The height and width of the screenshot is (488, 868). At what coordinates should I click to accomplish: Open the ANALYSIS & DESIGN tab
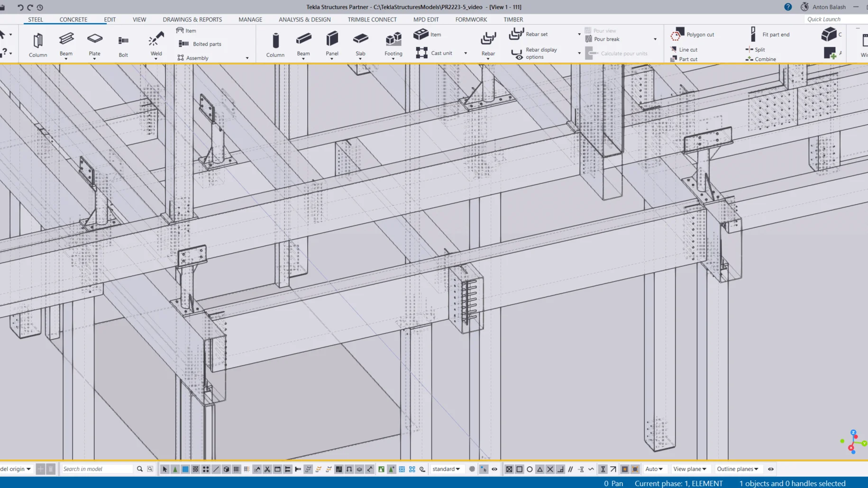304,19
